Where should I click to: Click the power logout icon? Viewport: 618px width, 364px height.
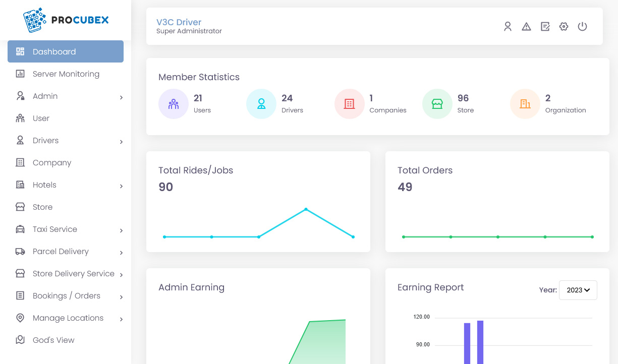(582, 27)
